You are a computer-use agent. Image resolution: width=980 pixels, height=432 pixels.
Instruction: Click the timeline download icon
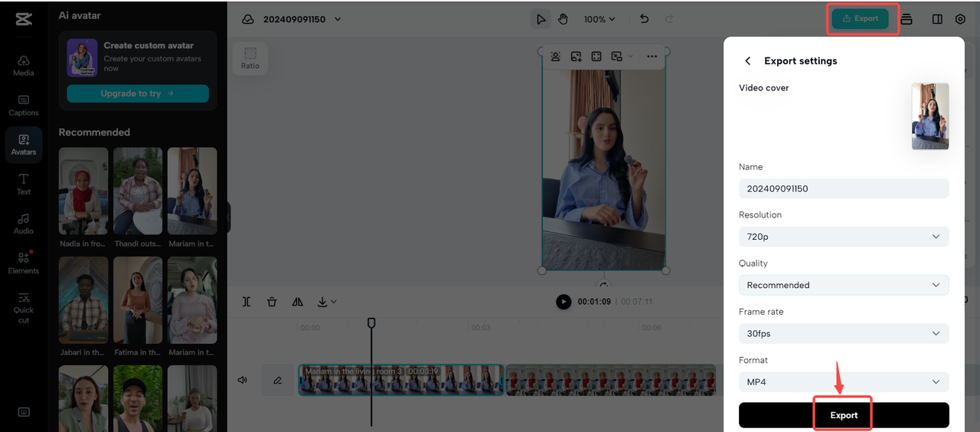pyautogui.click(x=322, y=302)
